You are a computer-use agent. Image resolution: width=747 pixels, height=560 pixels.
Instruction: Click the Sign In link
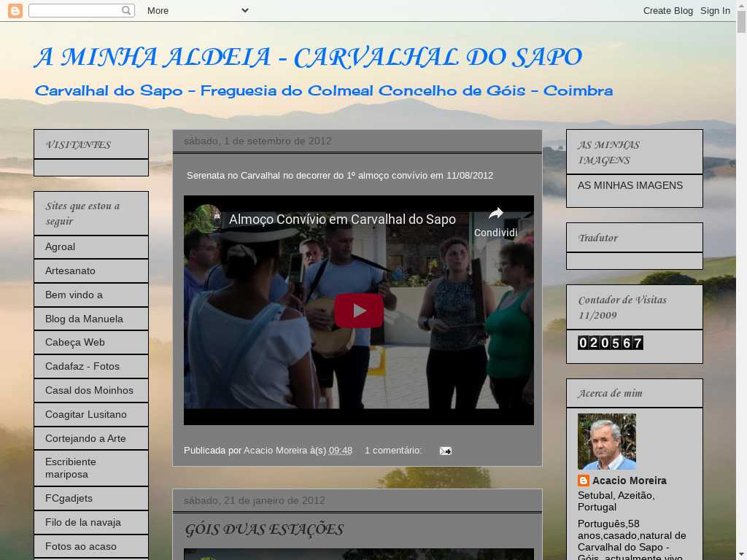tap(715, 10)
